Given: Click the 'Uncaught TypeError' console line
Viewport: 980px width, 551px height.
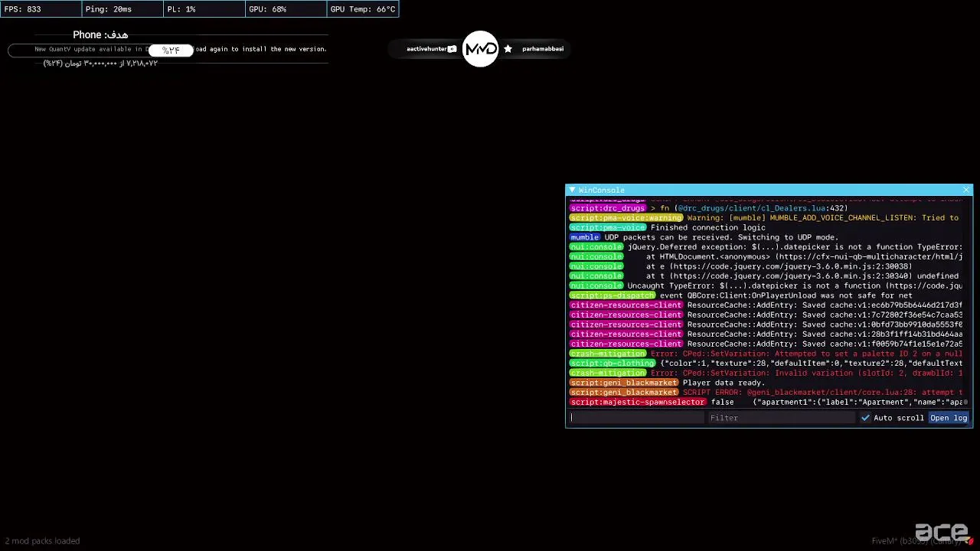Looking at the screenshot, I should click(795, 285).
